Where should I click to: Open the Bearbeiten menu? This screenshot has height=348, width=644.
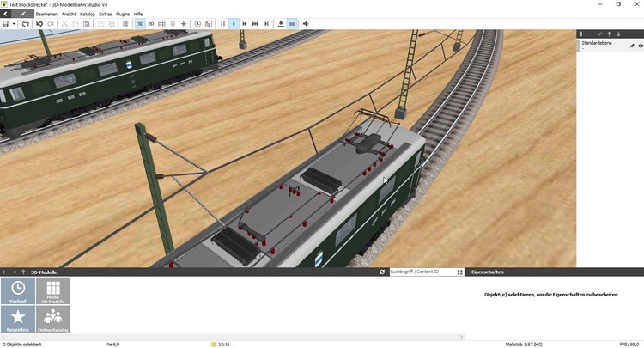tap(46, 14)
